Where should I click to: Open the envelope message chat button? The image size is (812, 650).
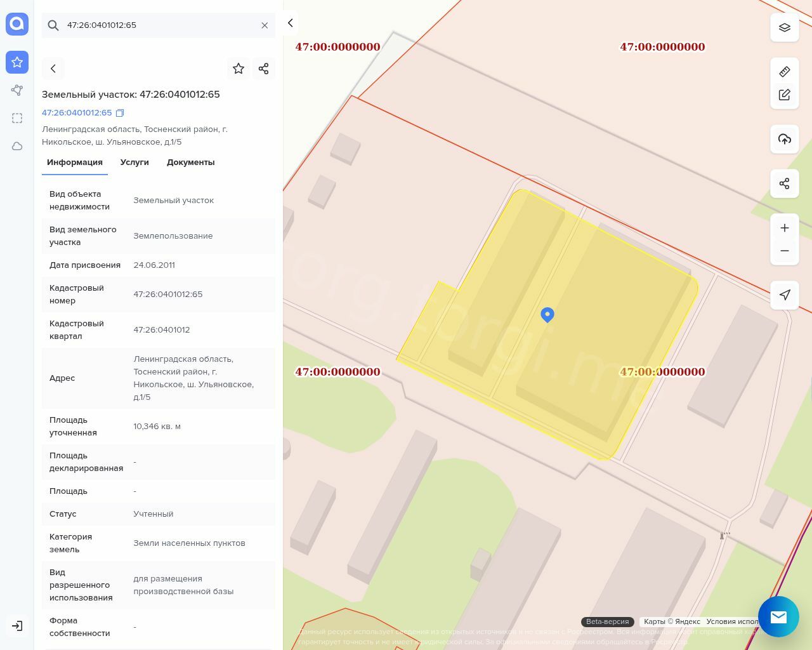[x=778, y=616]
